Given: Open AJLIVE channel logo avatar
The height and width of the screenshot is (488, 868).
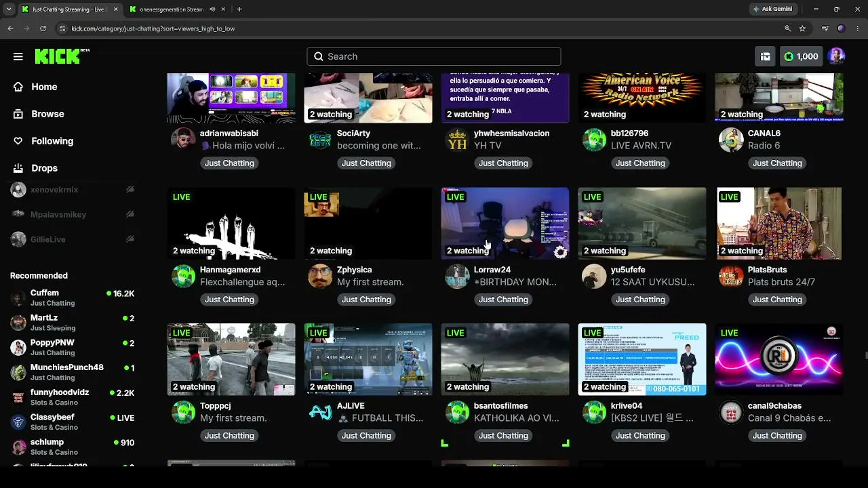Looking at the screenshot, I should click(320, 412).
